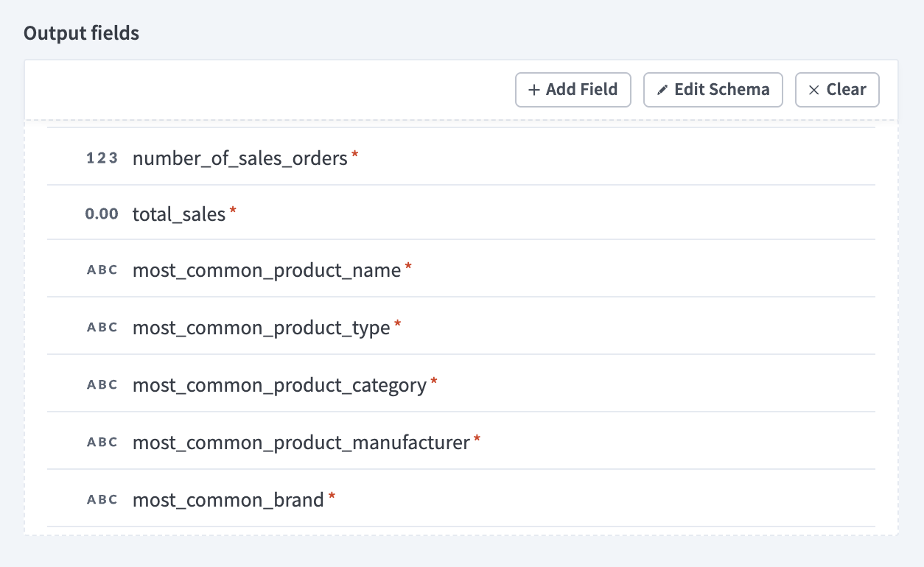Click the ABC type icon beside most_common_brand
This screenshot has height=567, width=924.
pyautogui.click(x=102, y=499)
